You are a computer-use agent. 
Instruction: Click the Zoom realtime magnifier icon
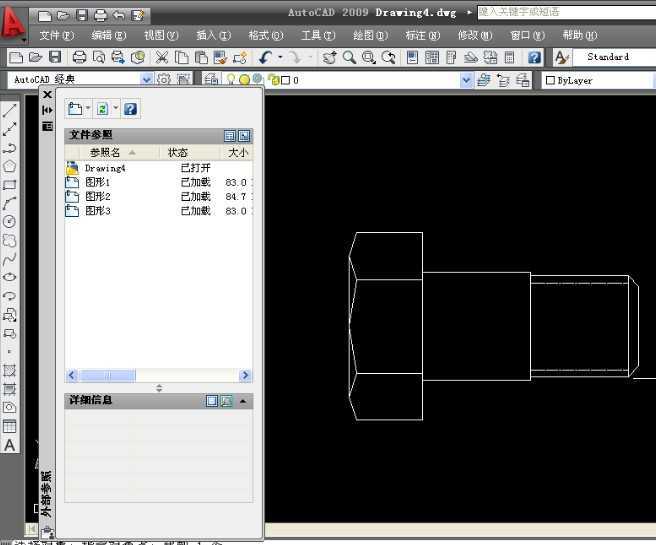[x=349, y=57]
